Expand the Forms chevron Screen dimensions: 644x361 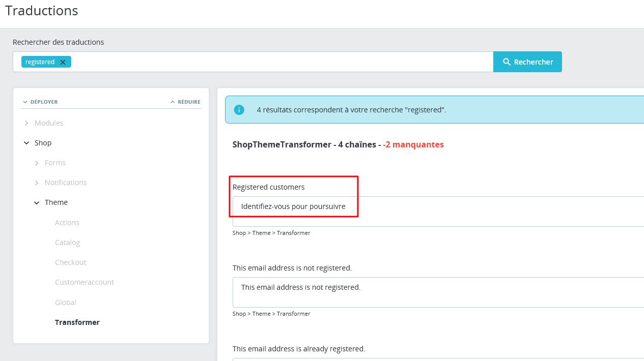pyautogui.click(x=37, y=163)
